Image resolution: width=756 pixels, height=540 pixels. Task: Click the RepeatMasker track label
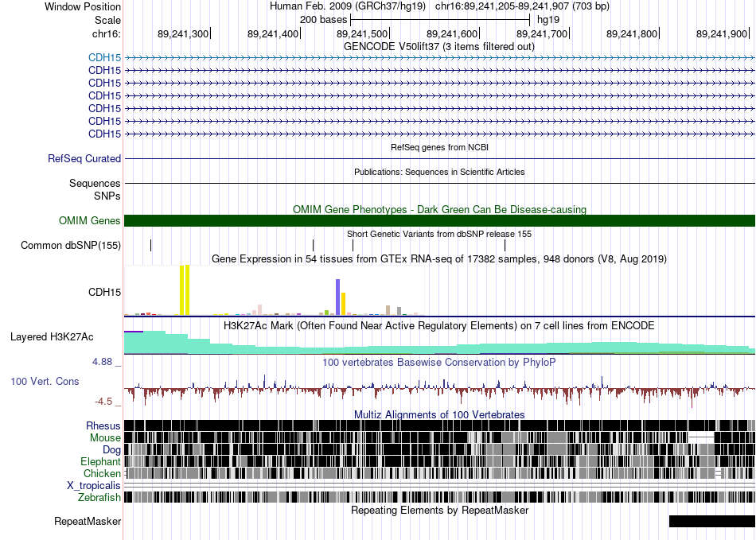tap(88, 521)
